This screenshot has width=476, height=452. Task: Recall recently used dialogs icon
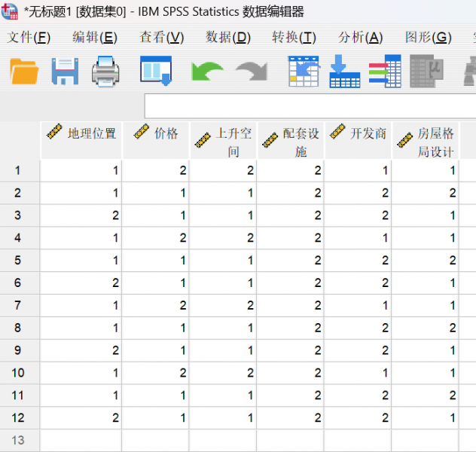(x=156, y=71)
